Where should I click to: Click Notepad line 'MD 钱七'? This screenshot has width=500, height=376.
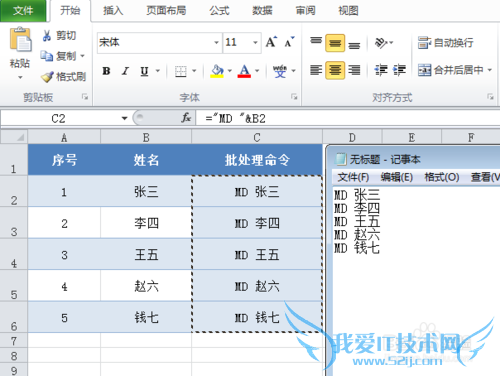[x=357, y=248]
